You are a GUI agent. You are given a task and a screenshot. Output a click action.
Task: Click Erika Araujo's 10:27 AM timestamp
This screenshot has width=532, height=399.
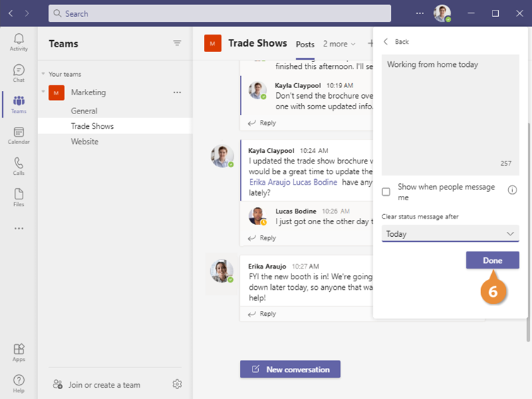tap(306, 266)
